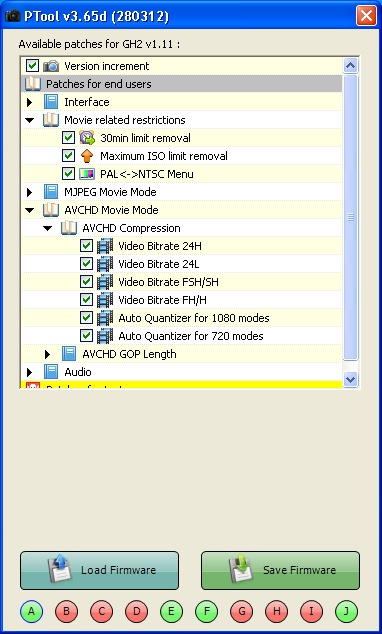The height and width of the screenshot is (634, 382).
Task: Click the scrollbar down arrow in patch list
Action: tap(350, 379)
